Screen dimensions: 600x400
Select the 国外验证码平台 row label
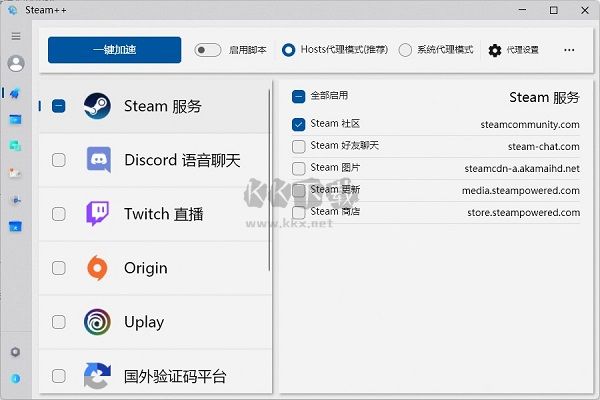click(x=175, y=376)
